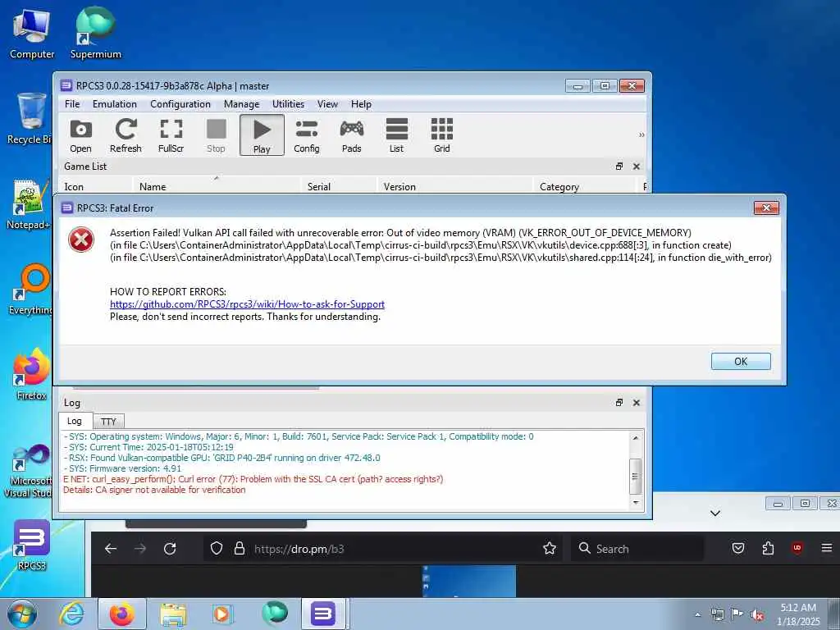840x630 pixels.
Task: Select the TTY tab
Action: point(108,422)
